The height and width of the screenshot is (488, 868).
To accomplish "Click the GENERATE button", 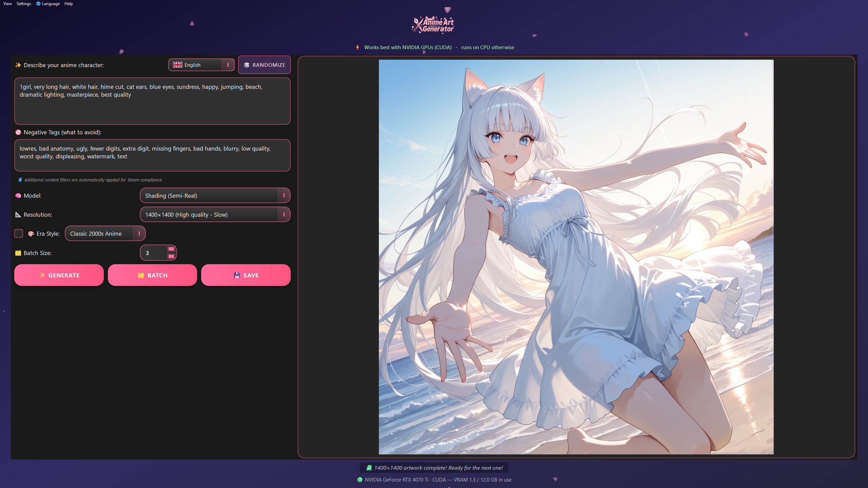I will [x=59, y=275].
